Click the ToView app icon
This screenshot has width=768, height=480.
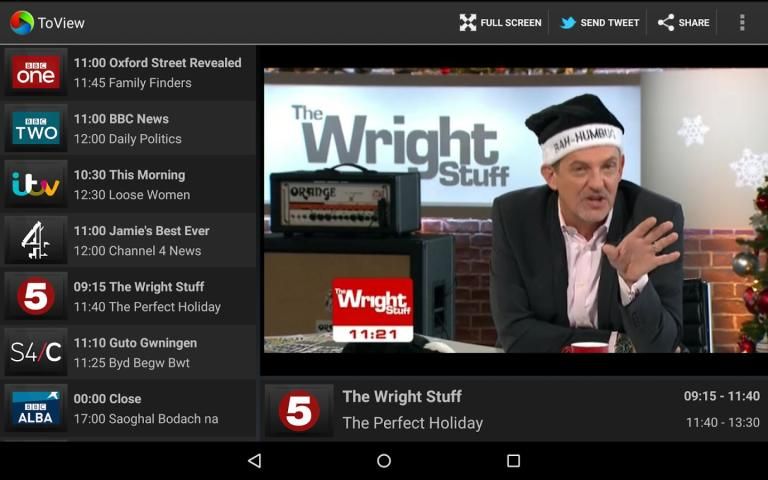coord(21,22)
